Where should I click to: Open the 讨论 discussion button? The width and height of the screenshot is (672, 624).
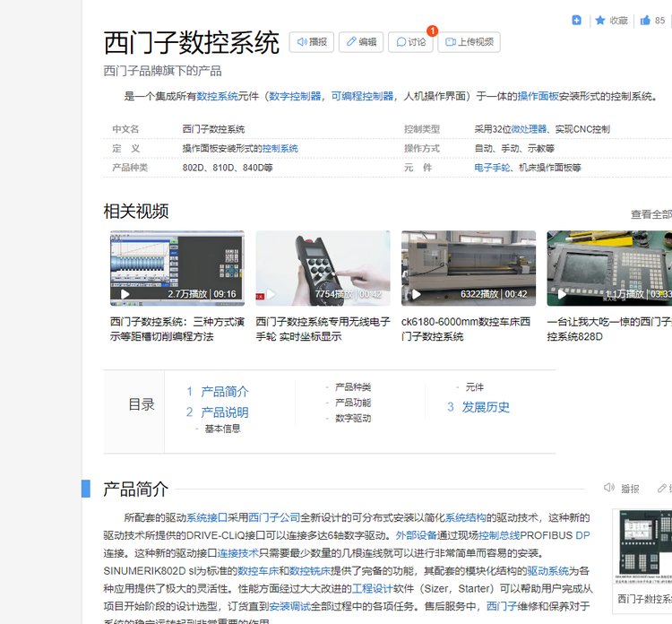point(410,42)
